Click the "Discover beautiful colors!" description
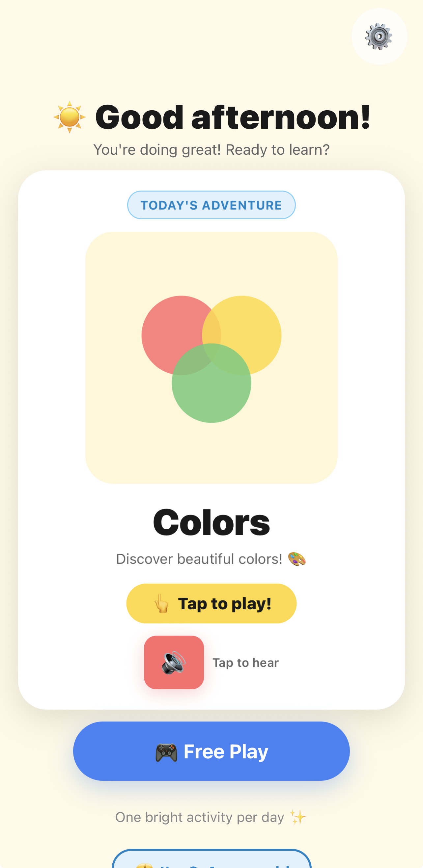The height and width of the screenshot is (868, 423). click(199, 559)
